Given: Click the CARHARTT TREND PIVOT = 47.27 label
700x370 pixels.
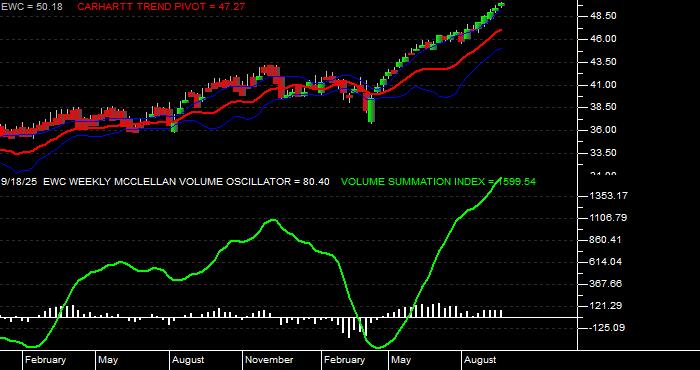Looking at the screenshot, I should pyautogui.click(x=161, y=7).
